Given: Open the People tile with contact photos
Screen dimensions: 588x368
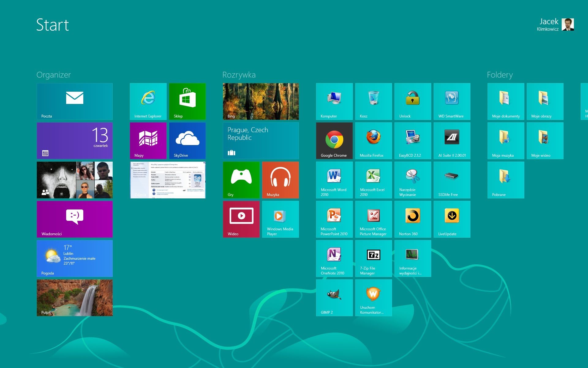Looking at the screenshot, I should point(75,180).
